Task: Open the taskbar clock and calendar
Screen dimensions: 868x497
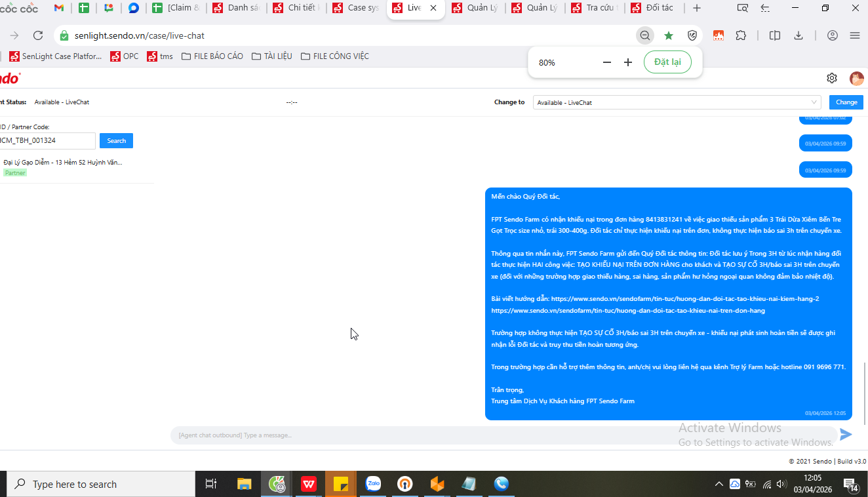Action: (x=812, y=484)
